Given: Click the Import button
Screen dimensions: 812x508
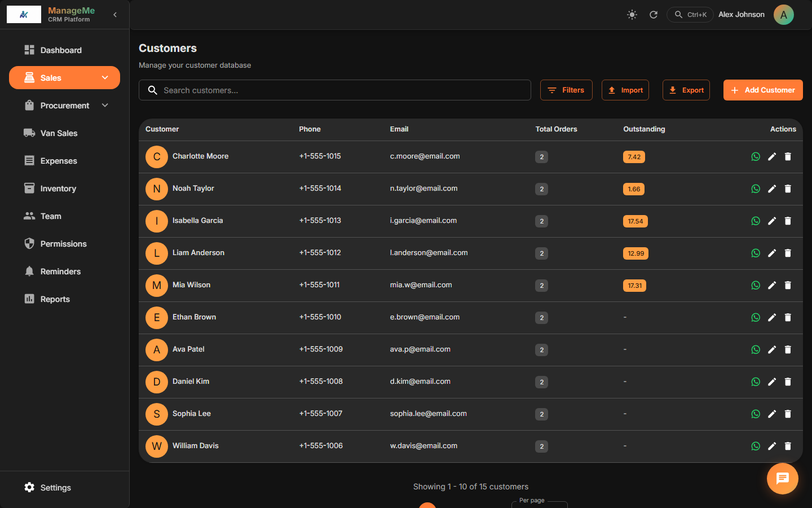Looking at the screenshot, I should click(625, 90).
